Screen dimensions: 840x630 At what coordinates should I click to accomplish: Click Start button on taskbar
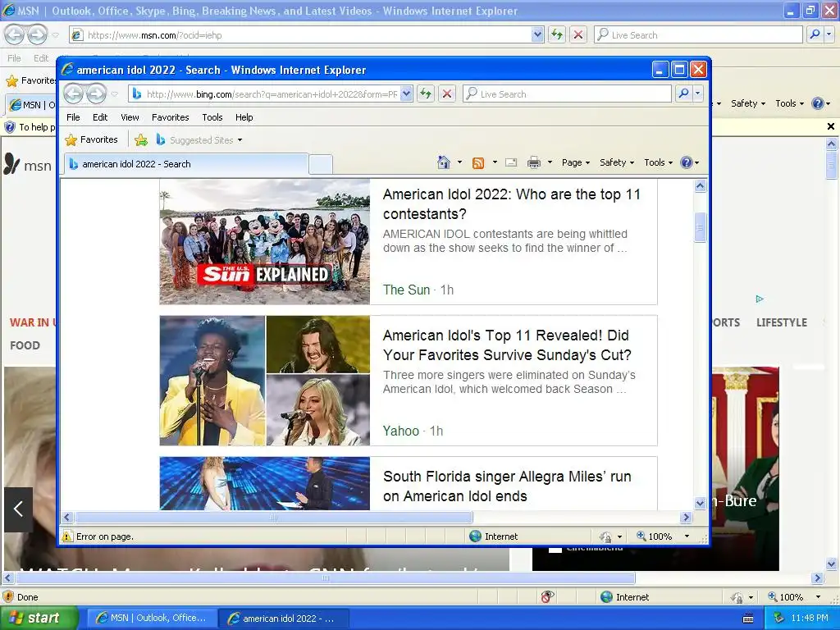(39, 619)
